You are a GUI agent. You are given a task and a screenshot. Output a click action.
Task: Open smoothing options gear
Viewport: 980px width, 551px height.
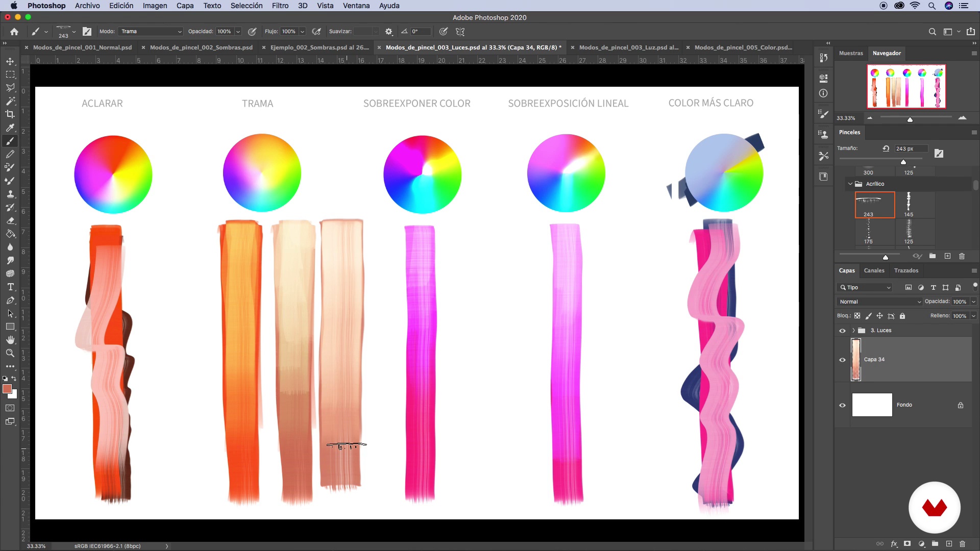(x=389, y=32)
